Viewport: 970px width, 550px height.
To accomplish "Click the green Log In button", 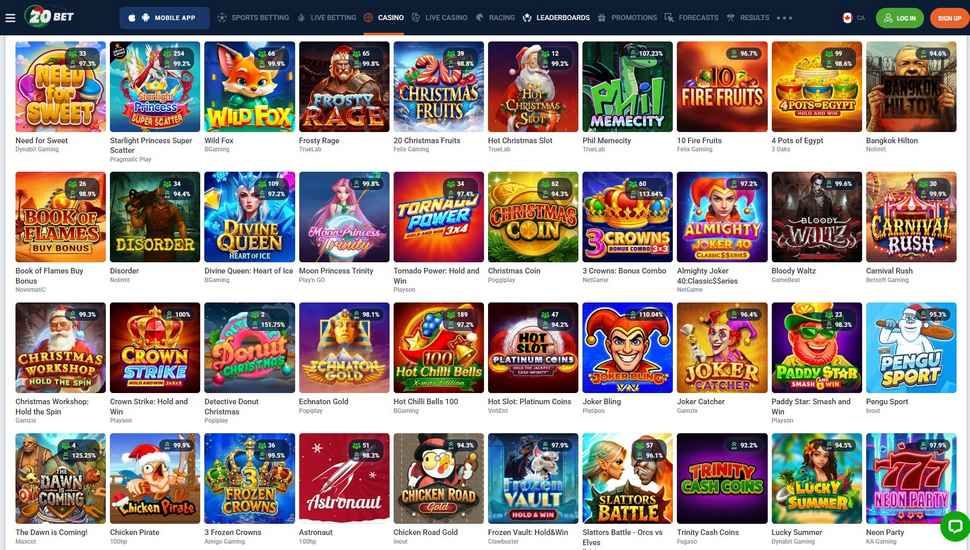I will tap(899, 18).
